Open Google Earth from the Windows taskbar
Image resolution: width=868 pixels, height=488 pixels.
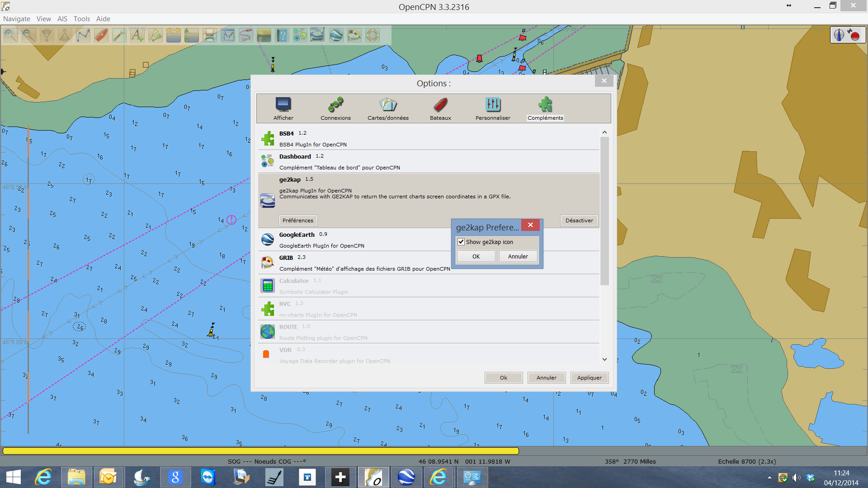click(406, 477)
